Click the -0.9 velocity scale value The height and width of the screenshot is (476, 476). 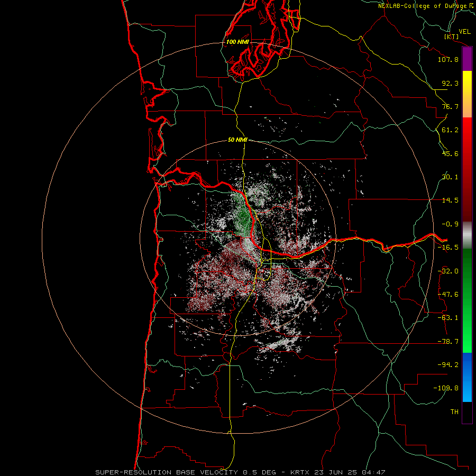(450, 224)
